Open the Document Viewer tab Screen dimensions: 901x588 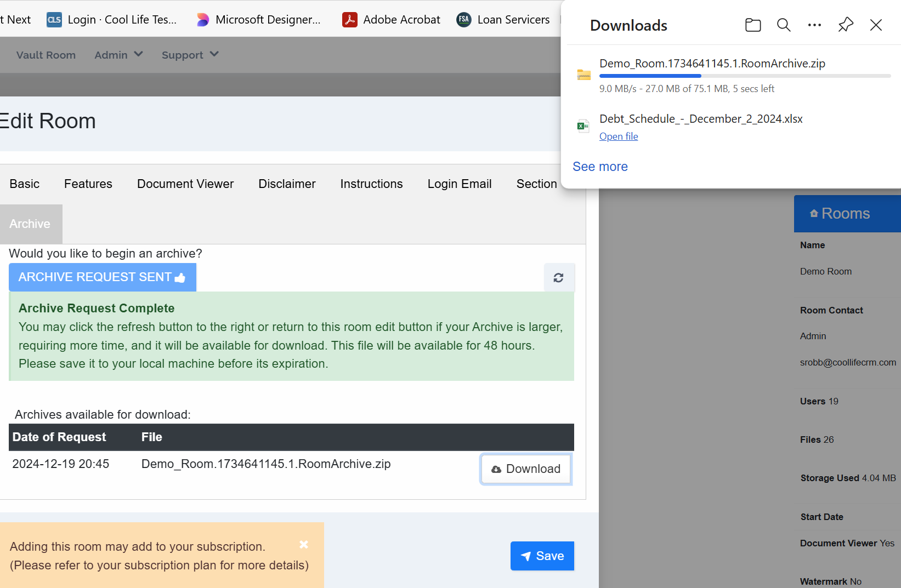[x=185, y=184]
